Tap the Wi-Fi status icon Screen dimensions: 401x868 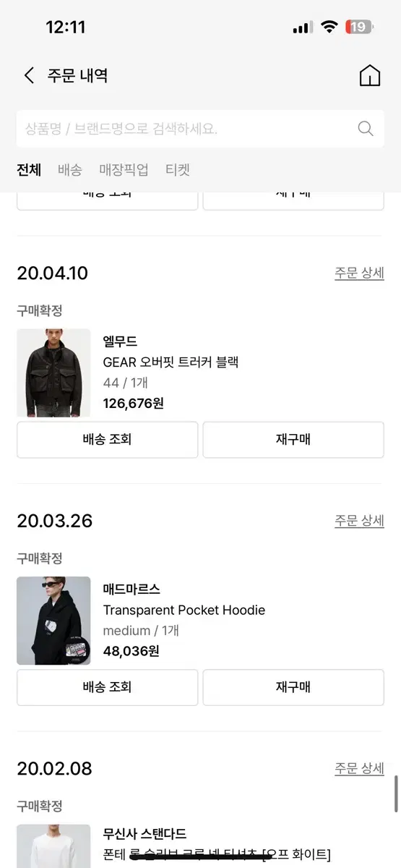point(329,27)
